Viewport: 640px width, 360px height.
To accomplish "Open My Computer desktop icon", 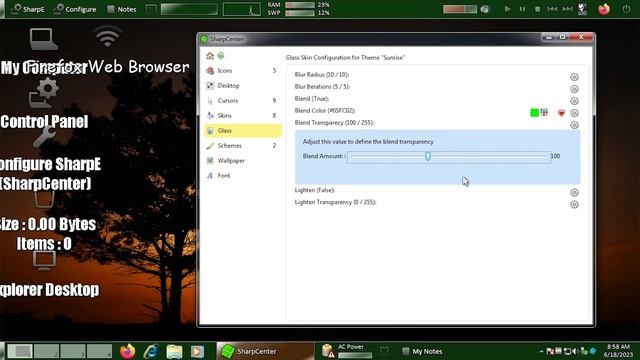I will pyautogui.click(x=43, y=40).
